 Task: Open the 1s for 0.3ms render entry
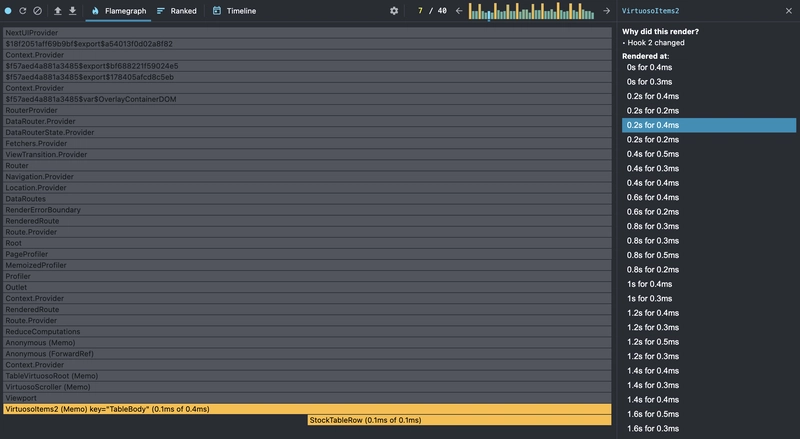coord(709,299)
